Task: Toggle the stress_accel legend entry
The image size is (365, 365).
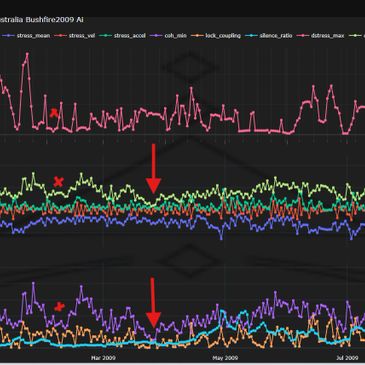Action: tap(123, 35)
